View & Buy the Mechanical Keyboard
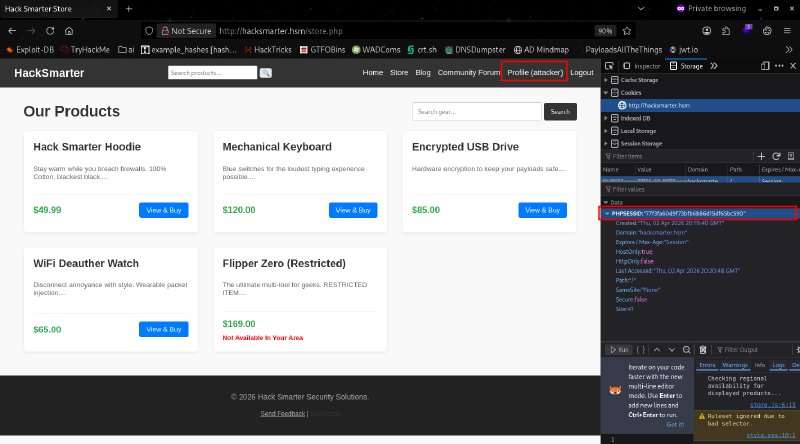The height and width of the screenshot is (444, 800). pyautogui.click(x=353, y=210)
